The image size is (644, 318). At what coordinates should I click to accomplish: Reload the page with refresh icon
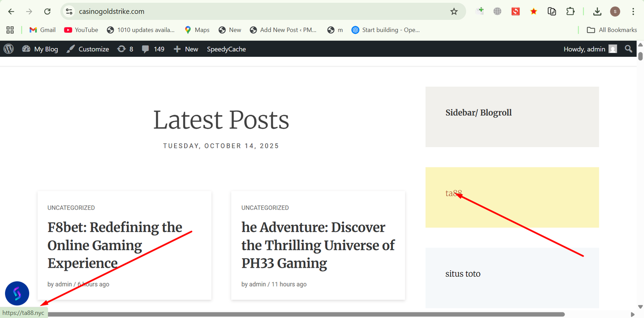coord(47,12)
